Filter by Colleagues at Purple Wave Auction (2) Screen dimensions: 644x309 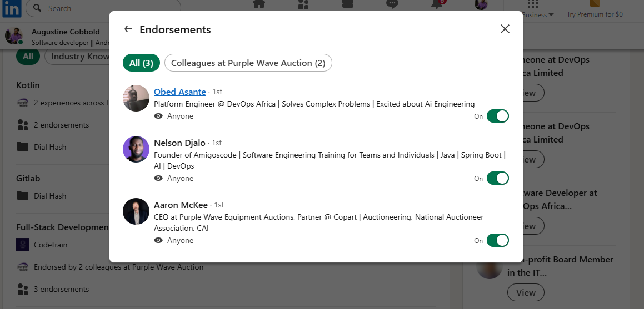pos(248,63)
